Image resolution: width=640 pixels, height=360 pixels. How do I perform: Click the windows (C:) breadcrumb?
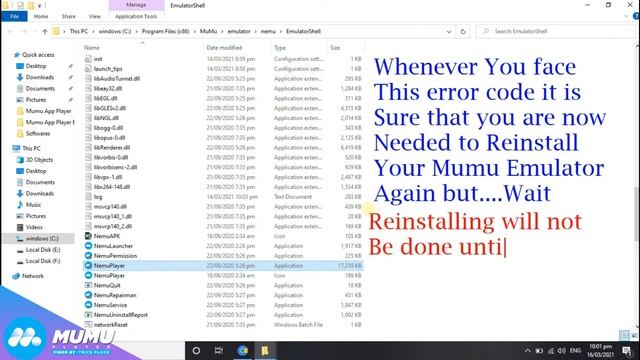(x=115, y=31)
